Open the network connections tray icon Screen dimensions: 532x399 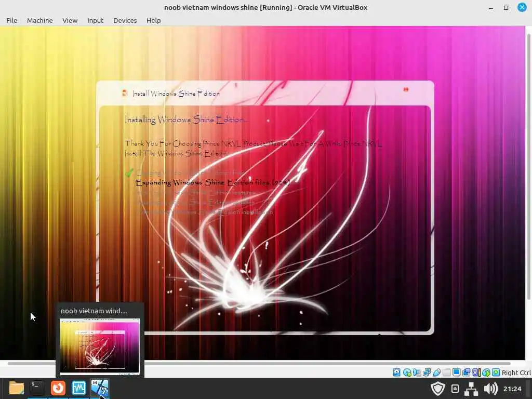[471, 389]
